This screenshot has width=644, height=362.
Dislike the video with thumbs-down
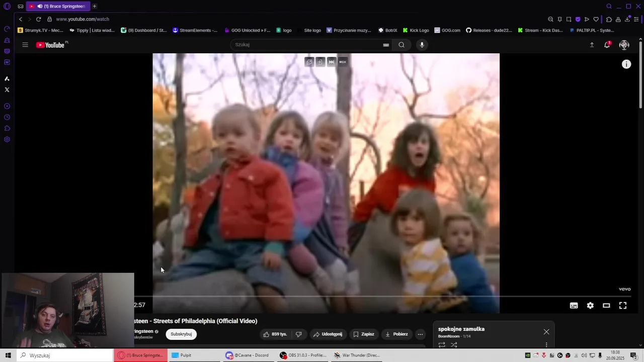tap(299, 334)
